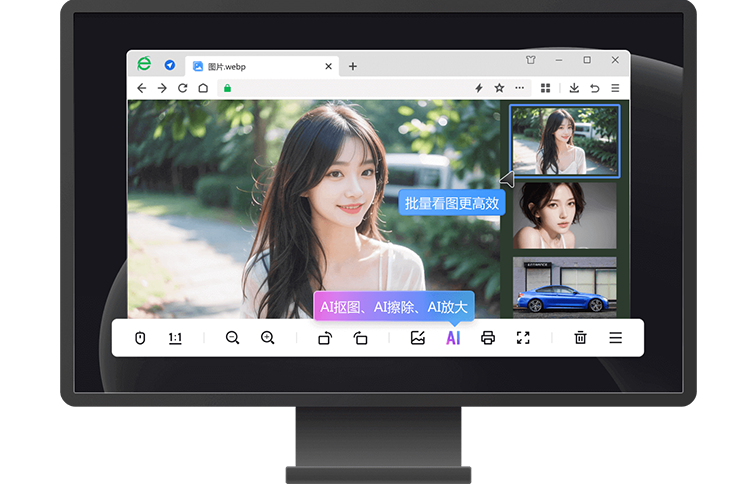Zoom in the image
This screenshot has height=484, width=750.
[268, 338]
